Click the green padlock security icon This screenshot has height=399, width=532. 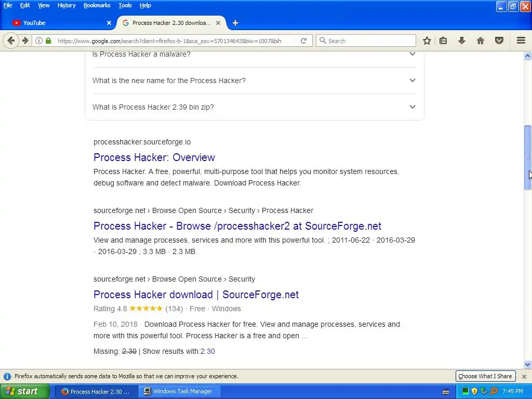(48, 41)
